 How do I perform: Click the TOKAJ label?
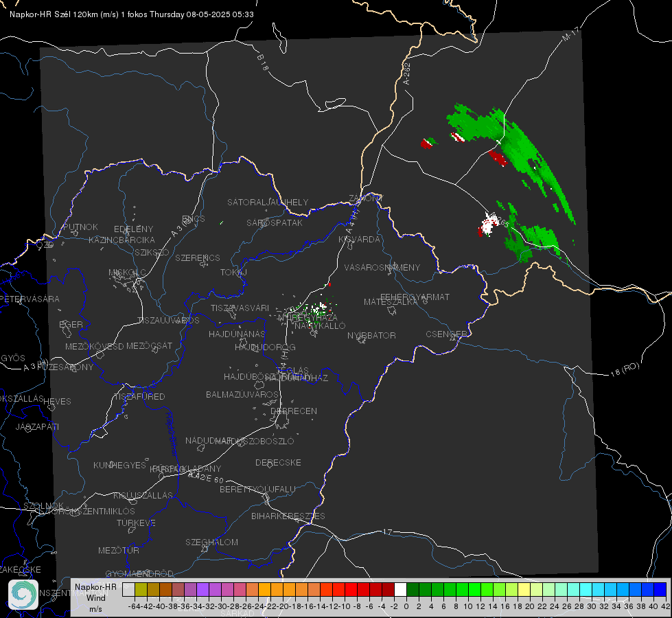pyautogui.click(x=233, y=273)
